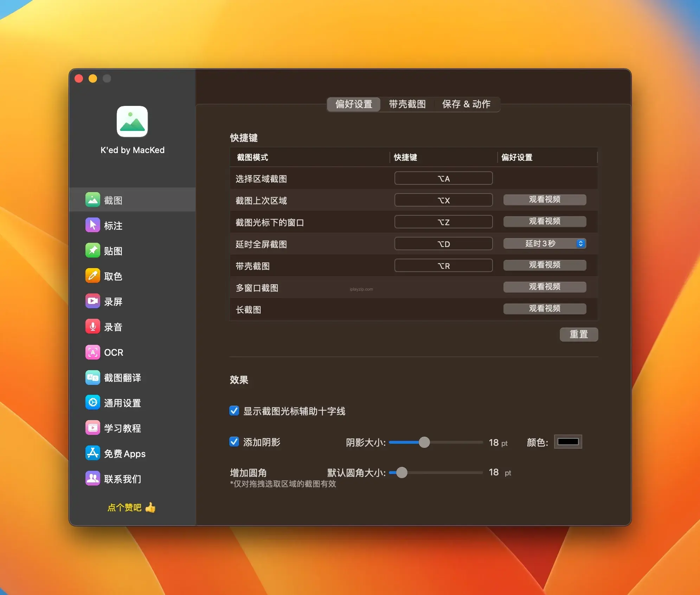Click 观看视频 for 截图光标下的窗口
This screenshot has height=595, width=700.
click(545, 221)
